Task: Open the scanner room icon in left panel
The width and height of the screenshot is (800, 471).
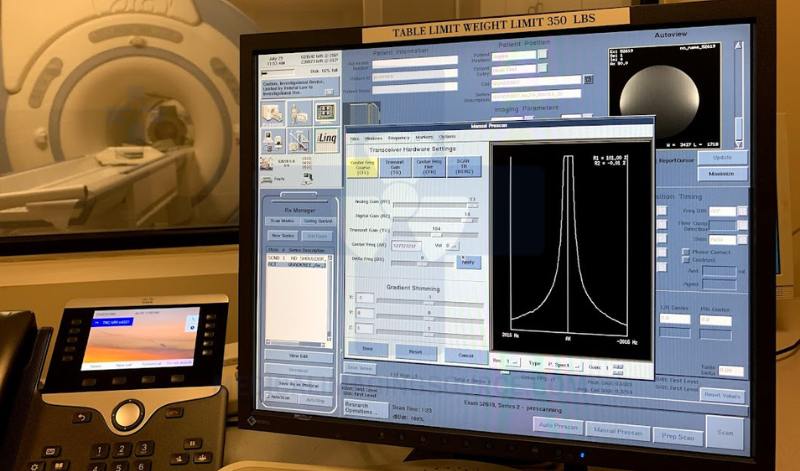Action: coord(273,114)
